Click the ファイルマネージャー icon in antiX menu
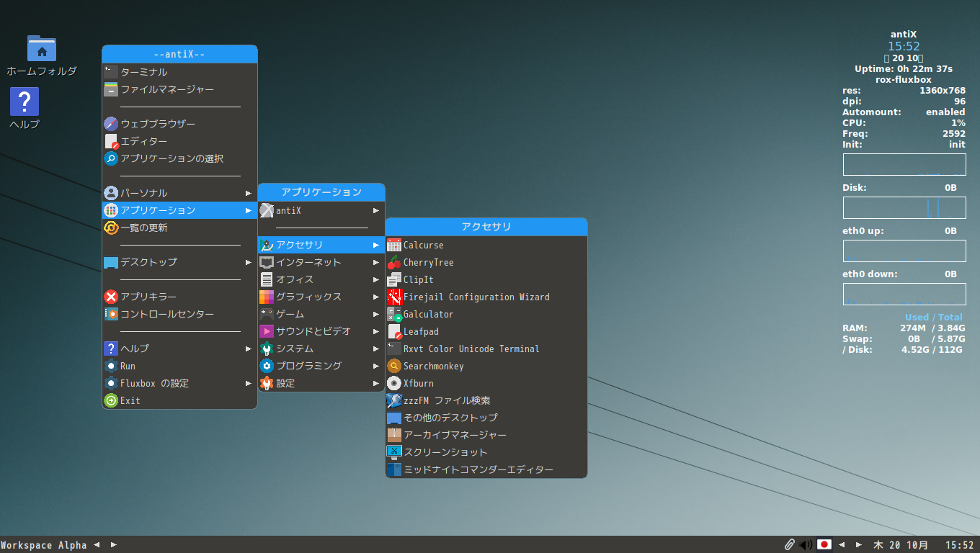The image size is (980, 553). coord(110,89)
